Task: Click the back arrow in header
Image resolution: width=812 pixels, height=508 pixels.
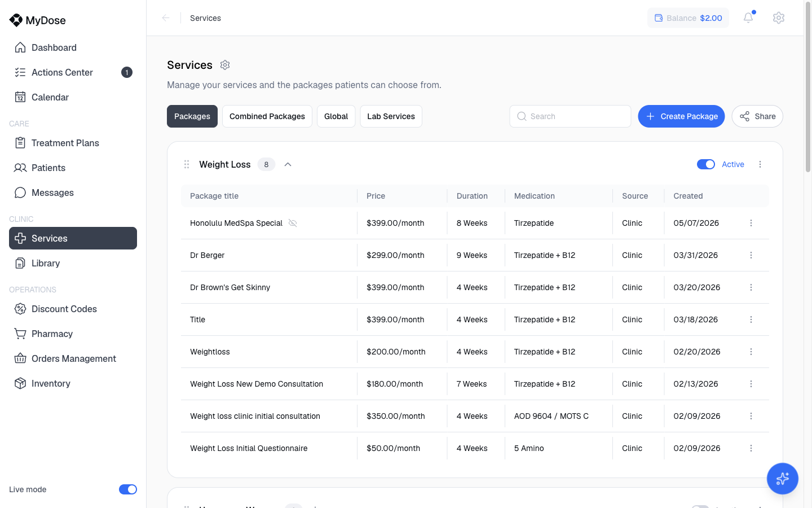Action: (166, 18)
